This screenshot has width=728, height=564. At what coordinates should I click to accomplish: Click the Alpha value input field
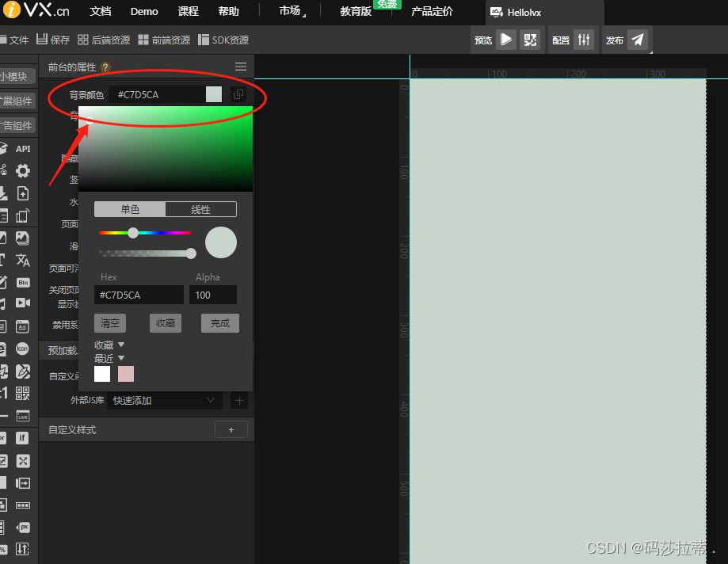click(213, 295)
